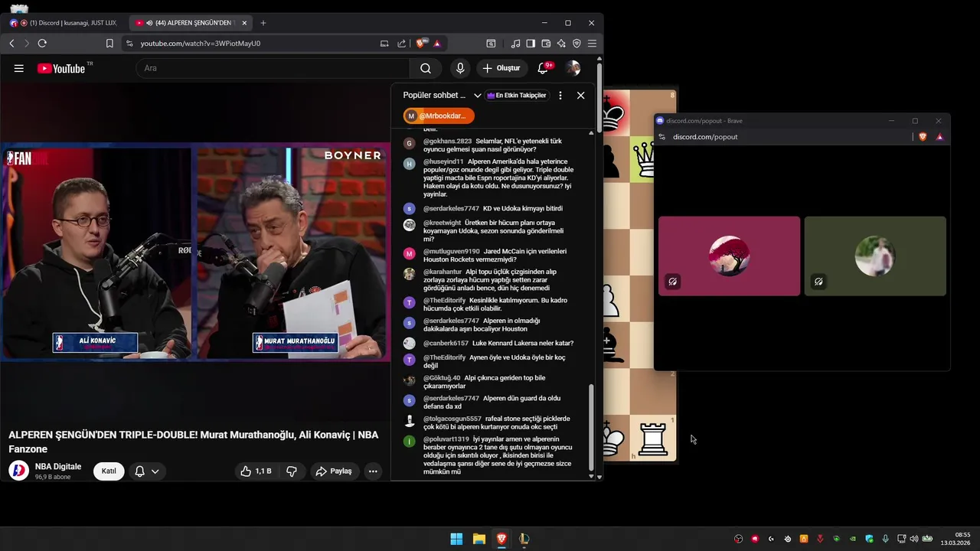The image size is (980, 551).
Task: Click @kreetwight username in chat
Action: pos(443,223)
